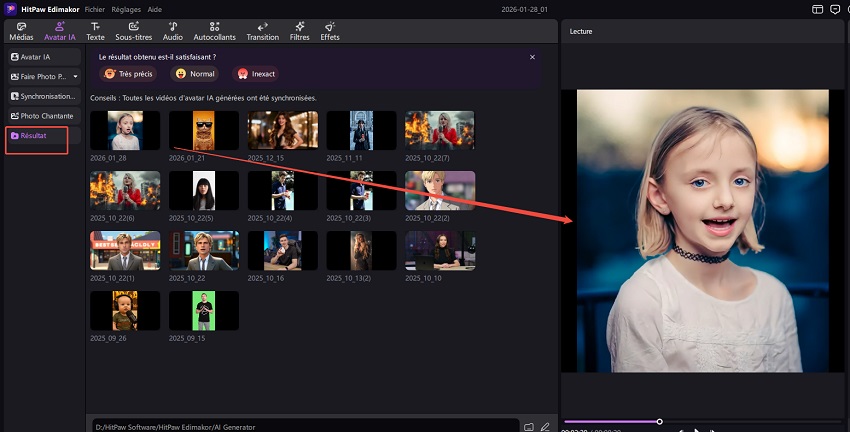This screenshot has height=432, width=850.
Task: Open the Effets panel
Action: click(330, 31)
